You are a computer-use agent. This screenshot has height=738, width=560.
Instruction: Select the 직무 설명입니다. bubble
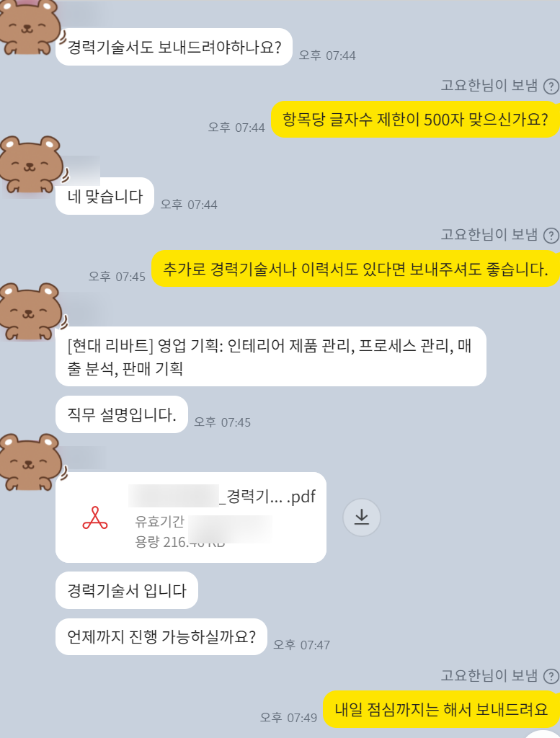pos(121,414)
